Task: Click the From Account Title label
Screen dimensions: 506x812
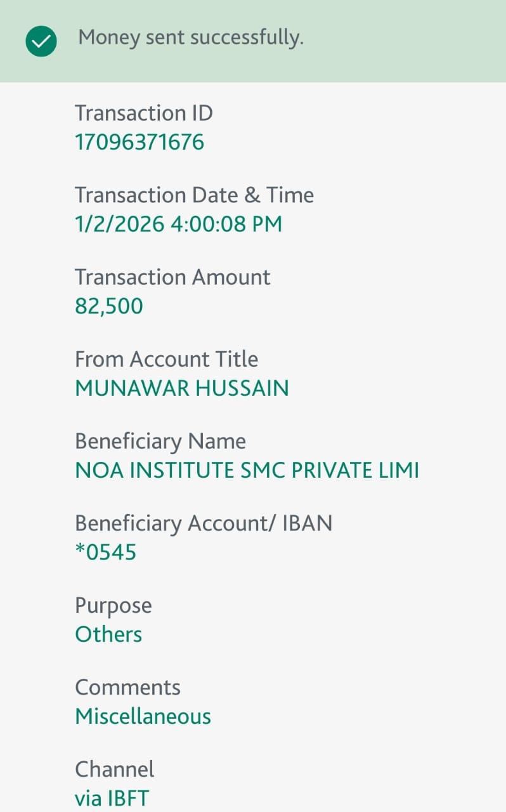Action: tap(166, 359)
